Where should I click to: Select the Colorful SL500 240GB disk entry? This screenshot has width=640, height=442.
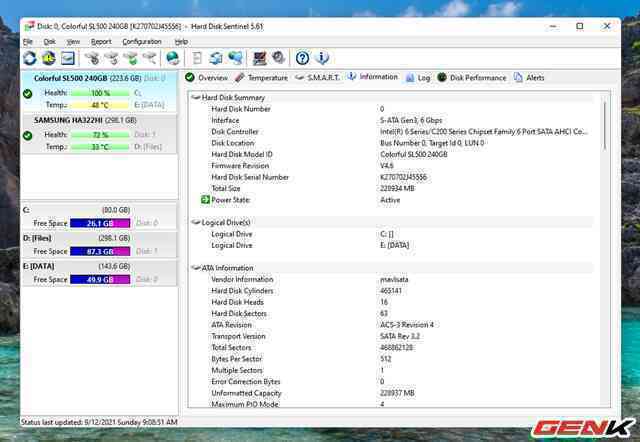[100, 92]
